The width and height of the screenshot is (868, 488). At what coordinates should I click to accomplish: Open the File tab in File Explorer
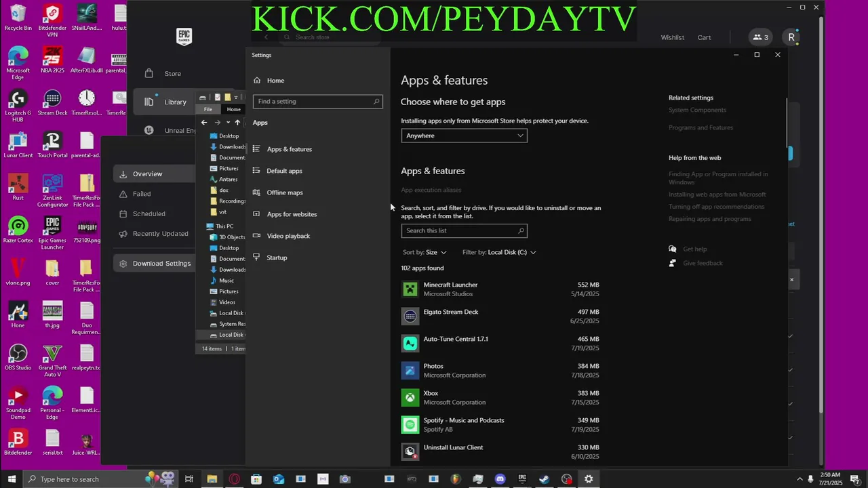[208, 109]
